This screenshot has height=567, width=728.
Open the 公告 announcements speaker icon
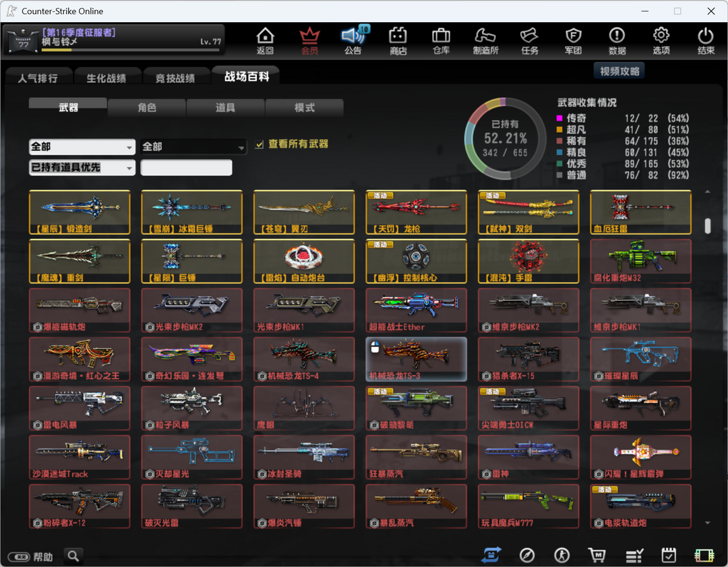[x=354, y=40]
